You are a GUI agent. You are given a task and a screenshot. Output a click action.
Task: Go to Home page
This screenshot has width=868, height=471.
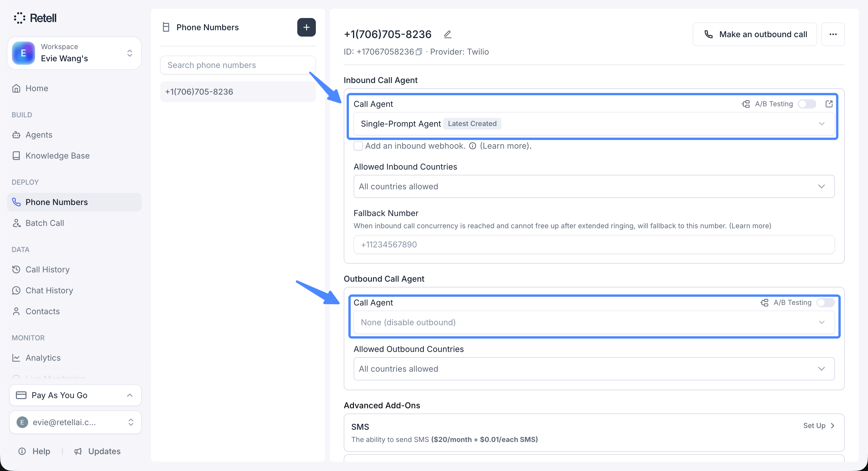pos(74,88)
